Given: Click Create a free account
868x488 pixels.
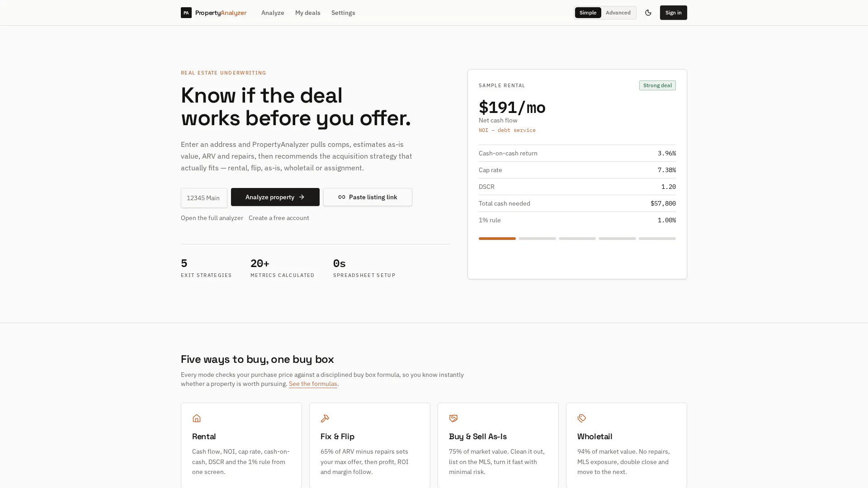Looking at the screenshot, I should point(279,218).
